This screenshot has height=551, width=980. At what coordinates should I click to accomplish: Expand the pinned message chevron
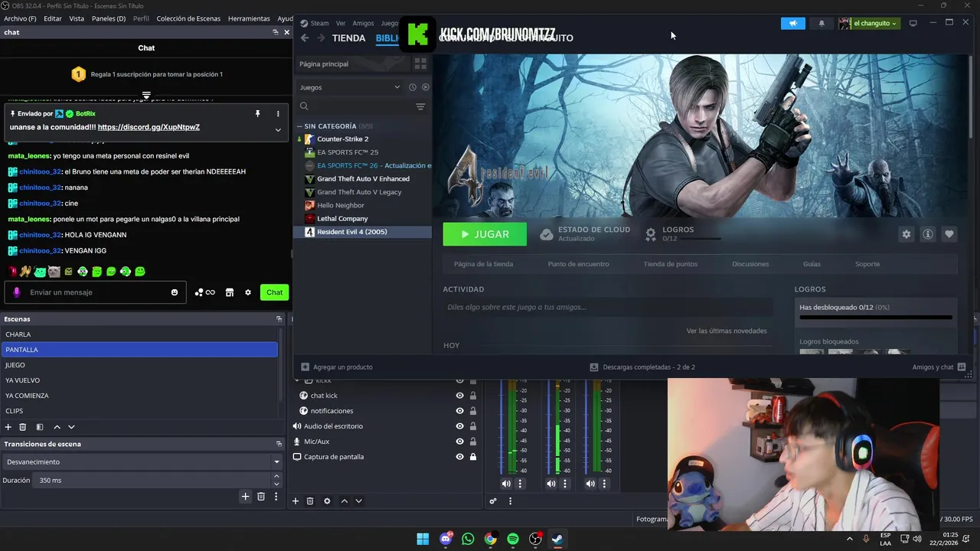pyautogui.click(x=278, y=130)
